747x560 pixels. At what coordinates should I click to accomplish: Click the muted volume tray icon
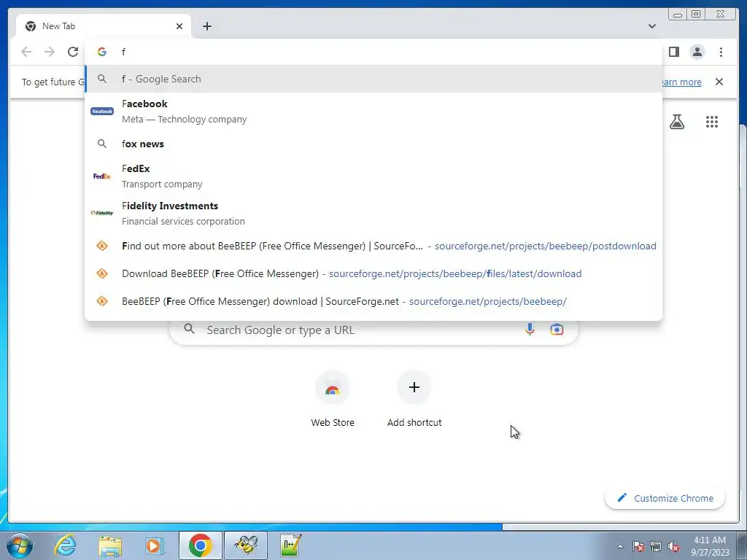click(673, 547)
